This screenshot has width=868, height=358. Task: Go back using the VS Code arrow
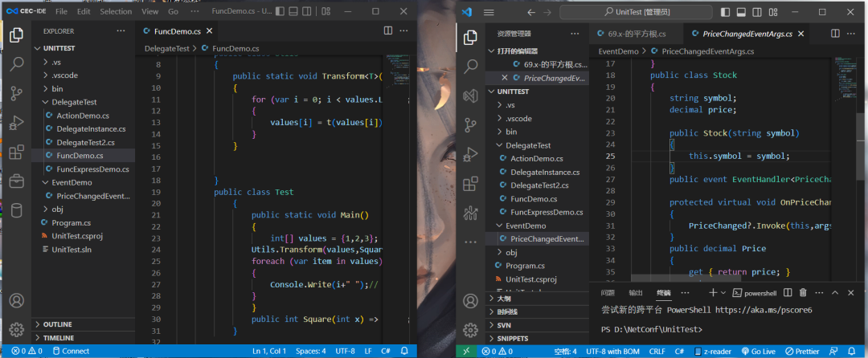pos(531,12)
